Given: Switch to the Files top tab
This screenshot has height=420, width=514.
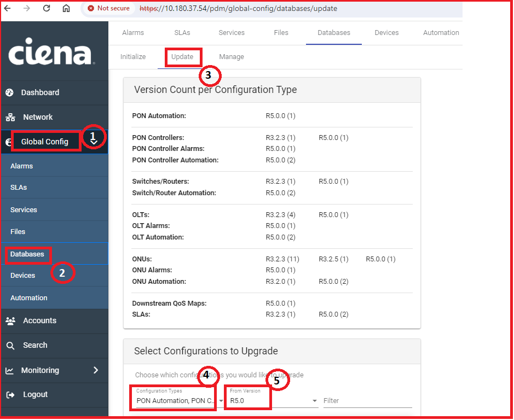Looking at the screenshot, I should [x=281, y=33].
